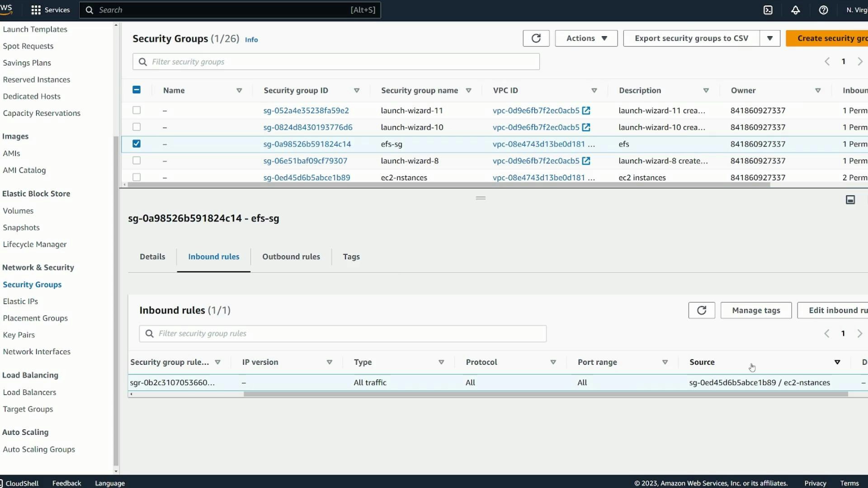Viewport: 868px width, 488px height.
Task: Expand the Export security groups arrow
Action: point(770,38)
